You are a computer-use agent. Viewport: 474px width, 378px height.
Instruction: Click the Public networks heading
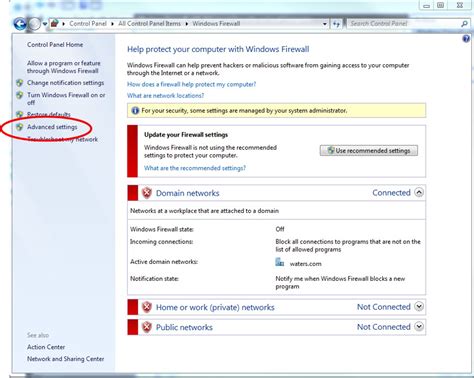tap(184, 327)
